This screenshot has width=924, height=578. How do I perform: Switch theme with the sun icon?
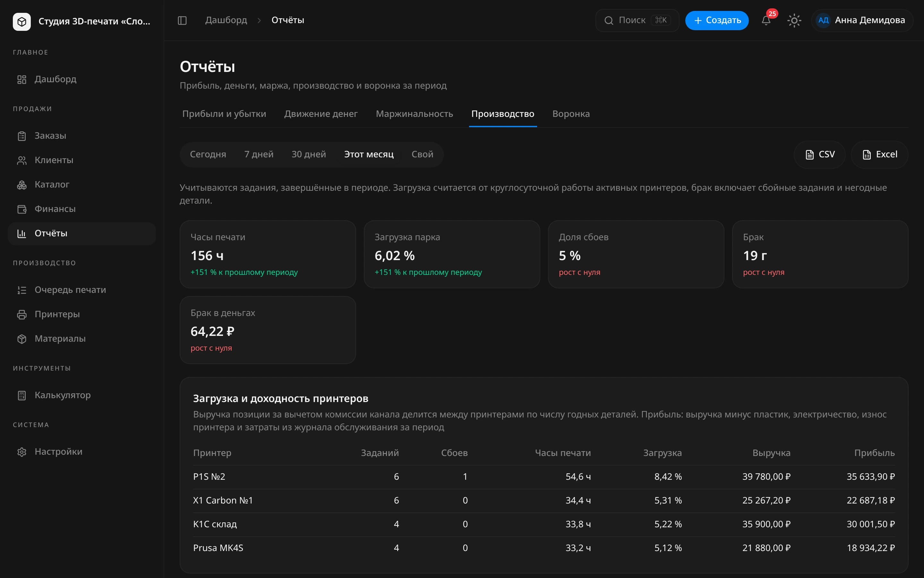point(794,20)
